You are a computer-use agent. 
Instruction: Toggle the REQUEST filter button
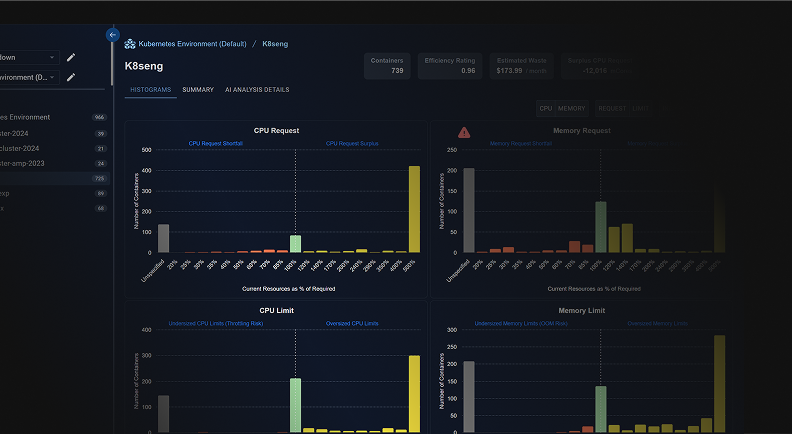click(611, 108)
